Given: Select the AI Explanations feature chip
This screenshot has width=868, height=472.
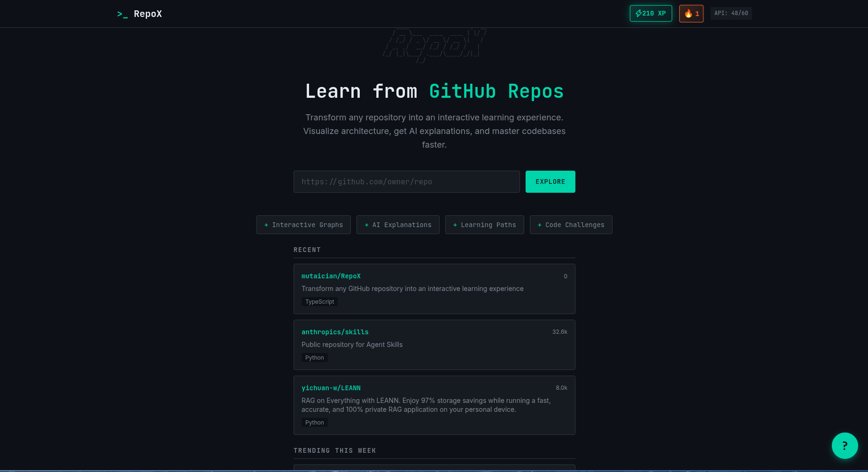Looking at the screenshot, I should 398,225.
